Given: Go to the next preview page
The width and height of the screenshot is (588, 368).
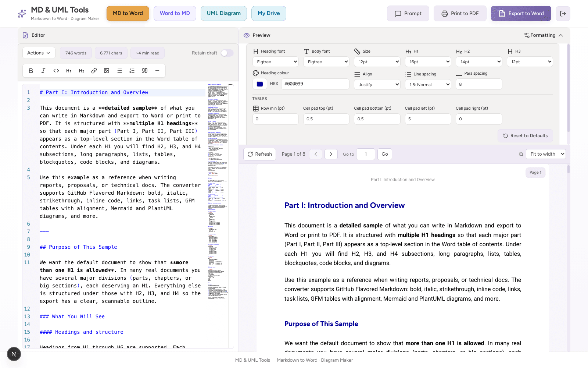Looking at the screenshot, I should (x=331, y=154).
